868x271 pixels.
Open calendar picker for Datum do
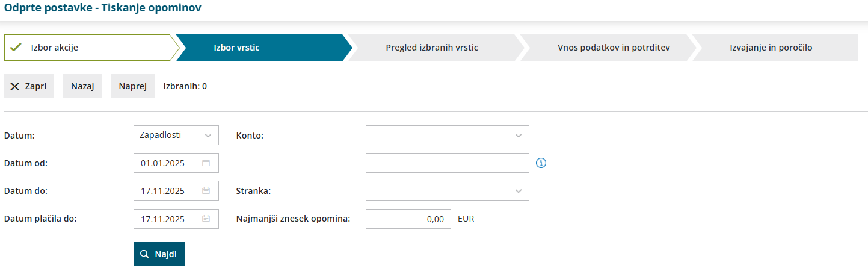coord(206,191)
